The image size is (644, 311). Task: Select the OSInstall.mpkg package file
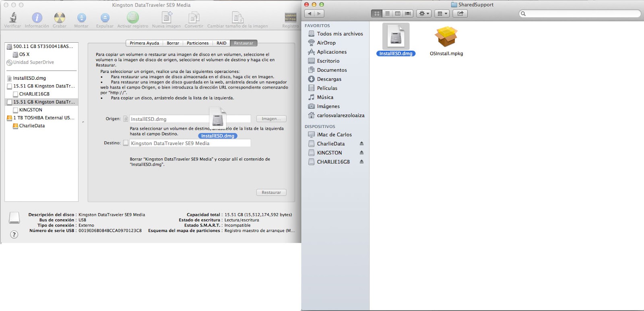point(446,41)
